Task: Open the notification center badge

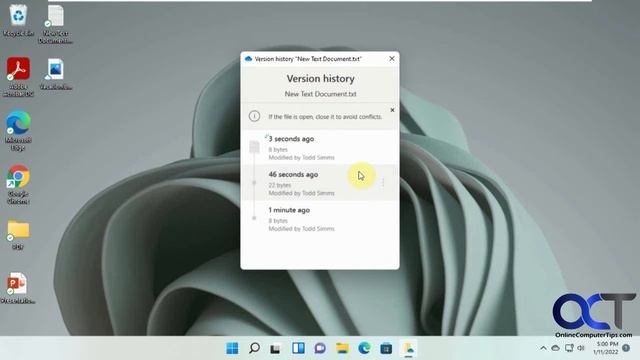Action: click(x=626, y=348)
